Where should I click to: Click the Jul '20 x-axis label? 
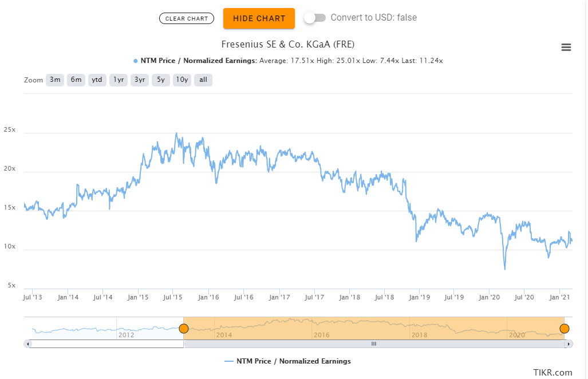click(524, 297)
